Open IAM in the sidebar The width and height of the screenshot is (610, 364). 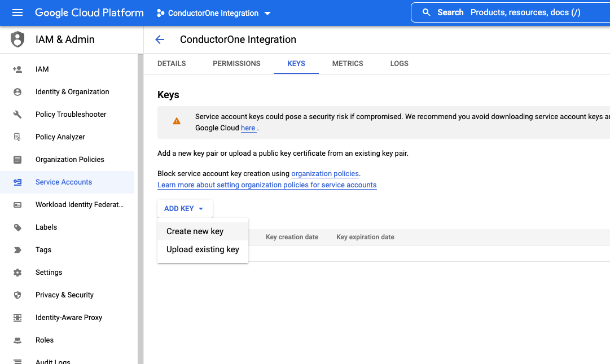click(x=42, y=69)
